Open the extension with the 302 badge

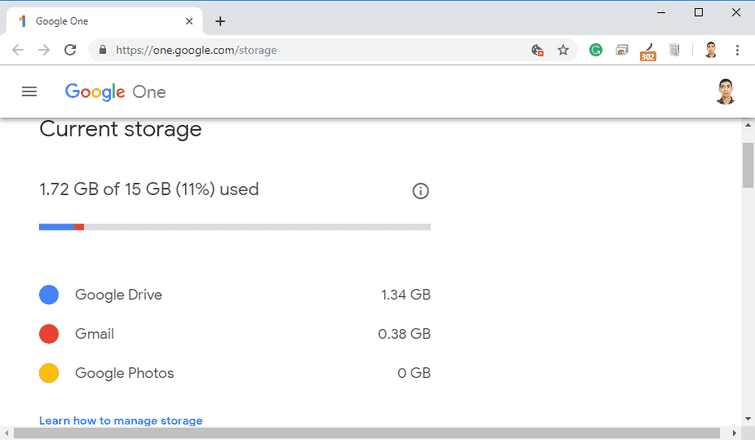tap(648, 52)
